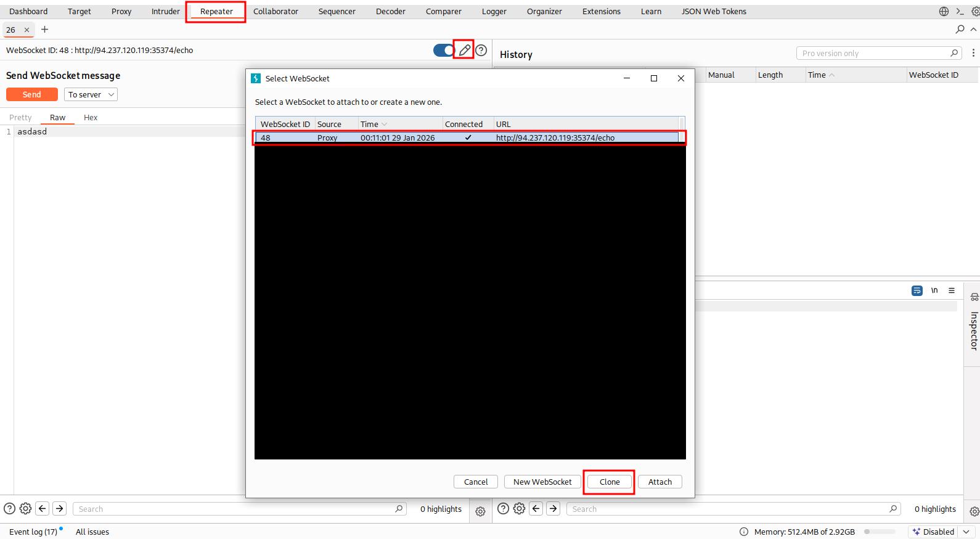Add a new Repeater tab with plus icon
Viewport: 980px width, 539px height.
tap(44, 29)
